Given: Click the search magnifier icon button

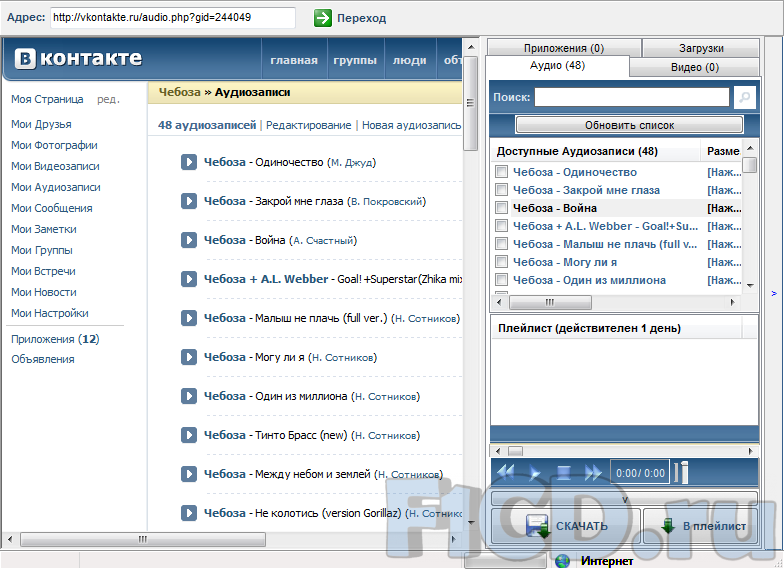Looking at the screenshot, I should tap(744, 97).
